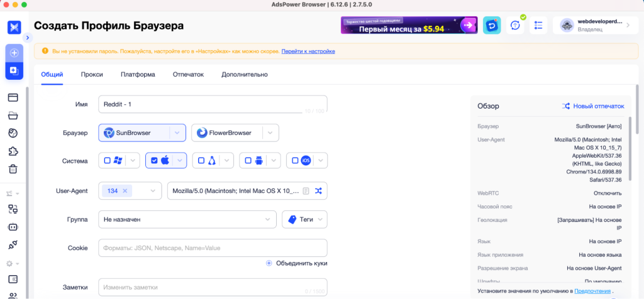Uncheck the macOS system checkbox
This screenshot has height=299, width=644.
pyautogui.click(x=154, y=161)
